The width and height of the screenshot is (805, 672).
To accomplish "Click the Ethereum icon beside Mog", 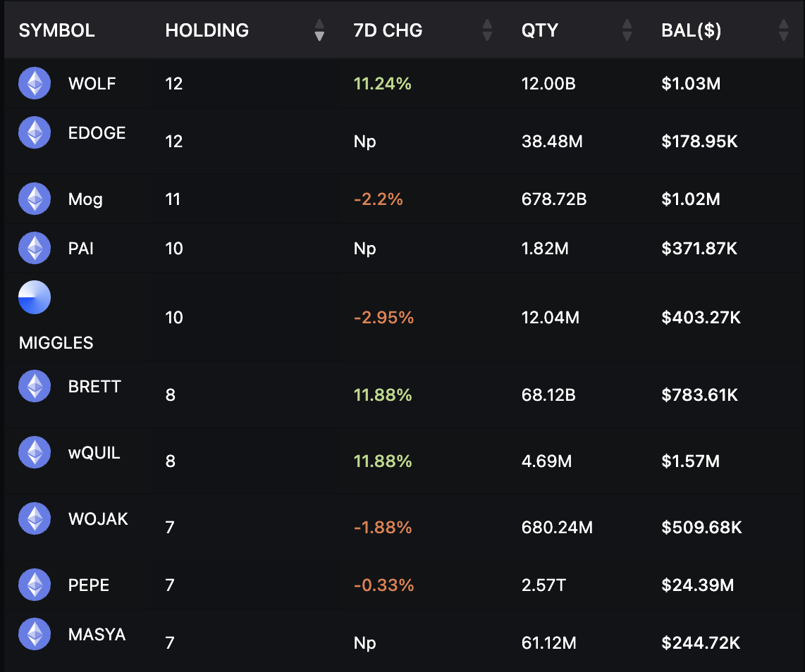I will [35, 199].
